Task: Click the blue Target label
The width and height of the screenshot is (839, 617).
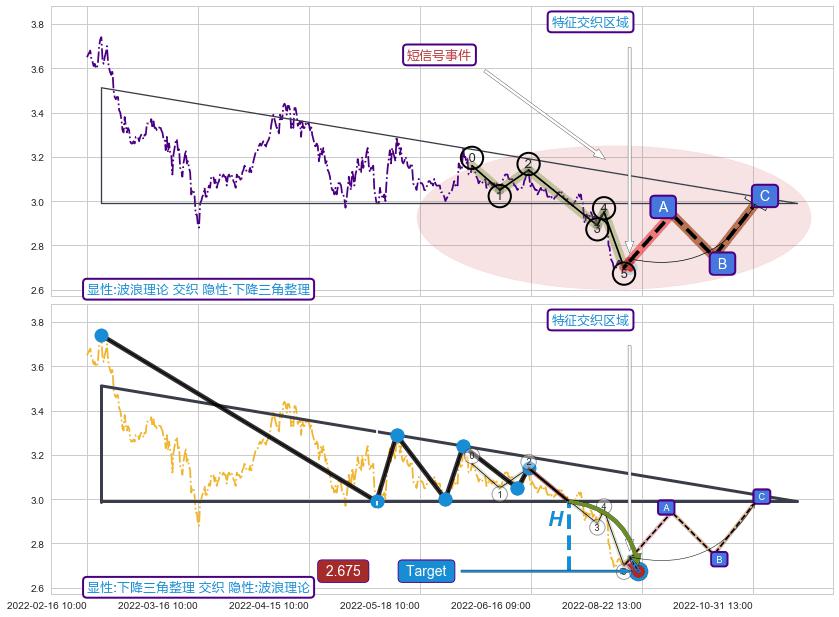Action: coord(426,571)
